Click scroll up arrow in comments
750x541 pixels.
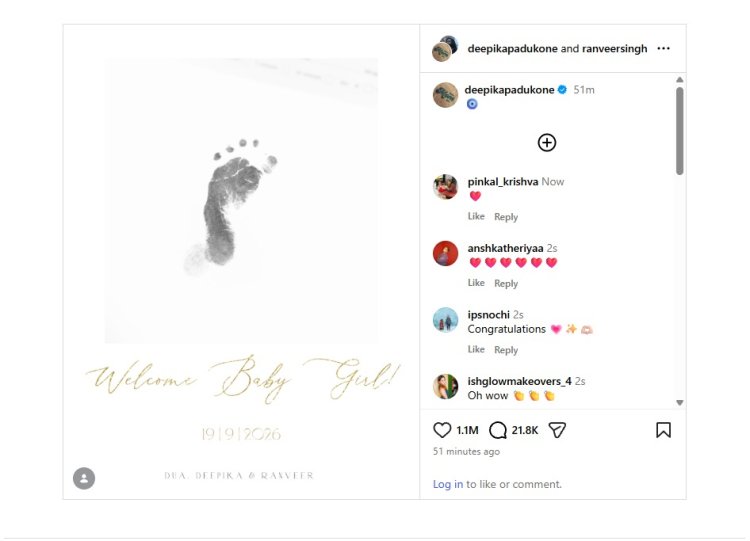[680, 80]
